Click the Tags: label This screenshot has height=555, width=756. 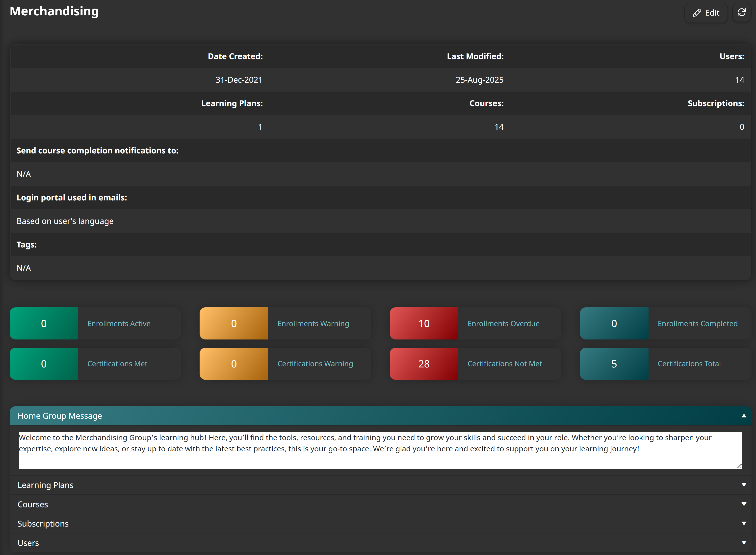click(x=26, y=244)
